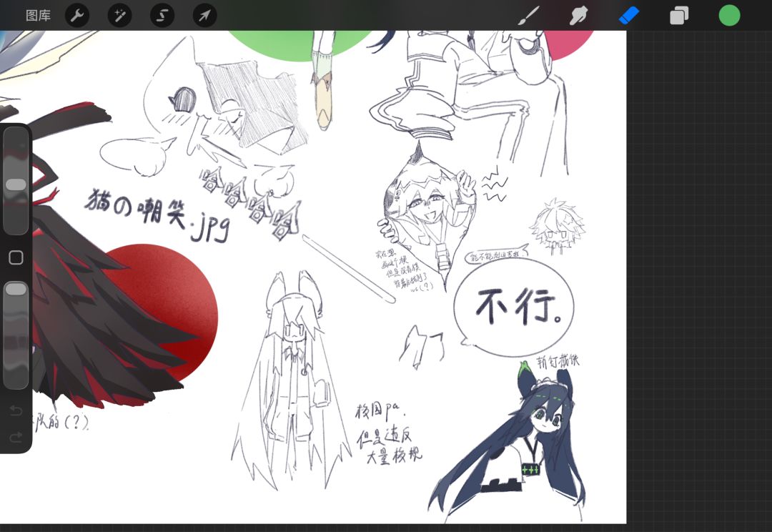Open the Adjustments magic wand menu
Screen dimensions: 772x532
tap(119, 16)
